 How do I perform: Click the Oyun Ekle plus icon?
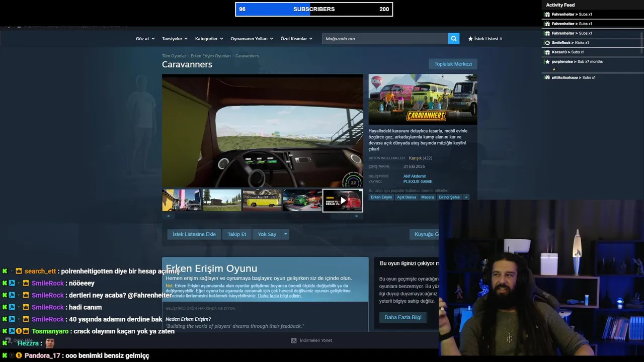click(8, 340)
